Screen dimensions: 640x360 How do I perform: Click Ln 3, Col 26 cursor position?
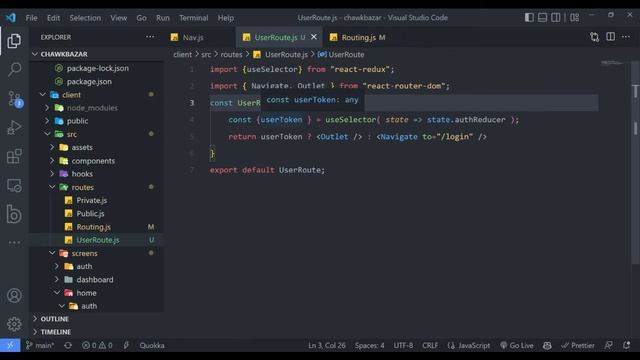click(x=327, y=345)
